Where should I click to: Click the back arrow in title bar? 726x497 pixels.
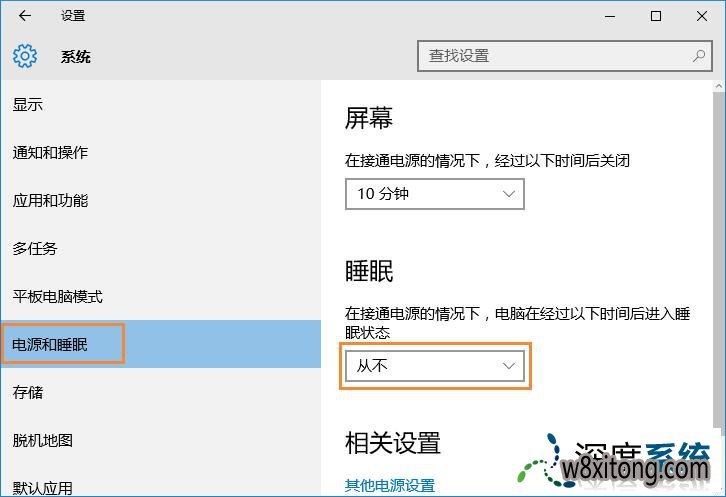pos(25,16)
